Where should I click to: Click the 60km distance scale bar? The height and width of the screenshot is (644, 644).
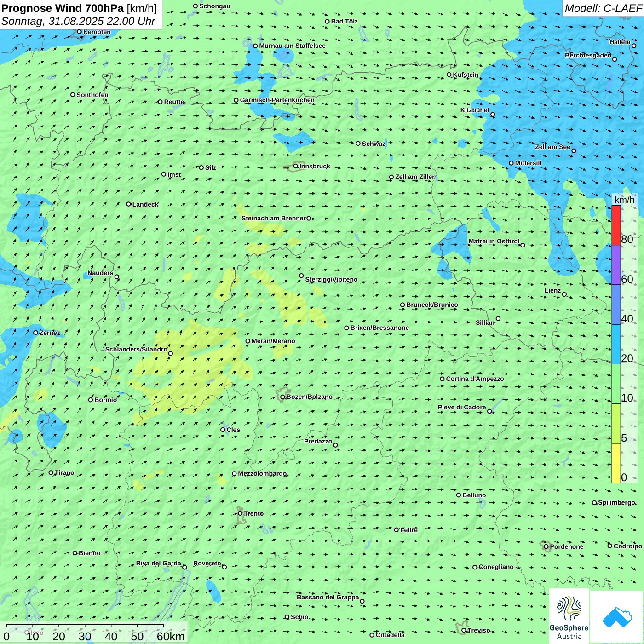[x=85, y=626]
